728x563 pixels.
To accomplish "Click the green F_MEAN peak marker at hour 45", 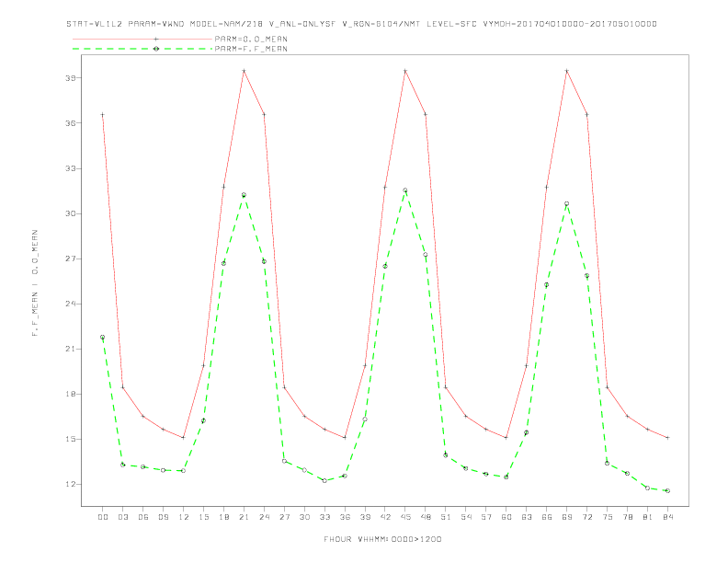I will (405, 190).
